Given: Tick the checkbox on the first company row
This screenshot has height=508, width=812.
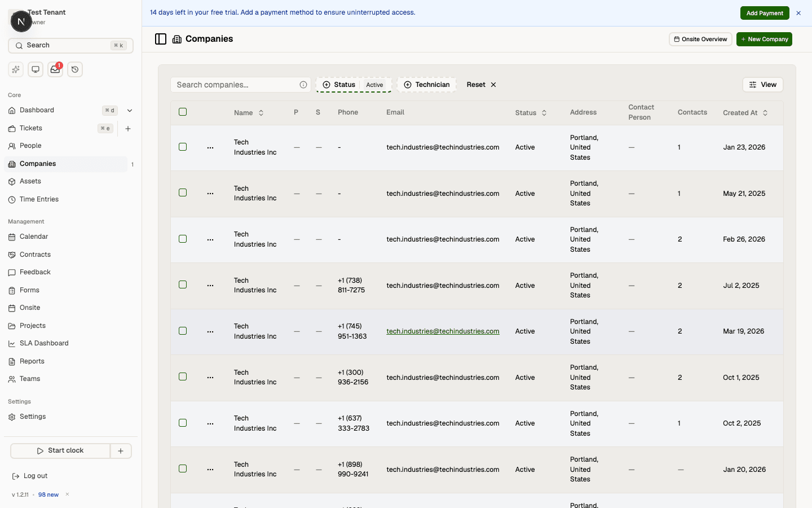Looking at the screenshot, I should tap(183, 147).
